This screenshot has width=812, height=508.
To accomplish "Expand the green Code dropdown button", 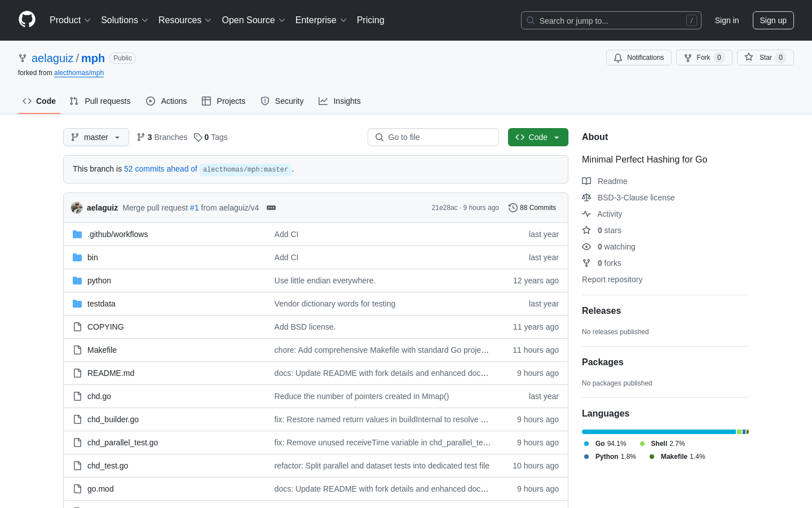I will tap(537, 137).
